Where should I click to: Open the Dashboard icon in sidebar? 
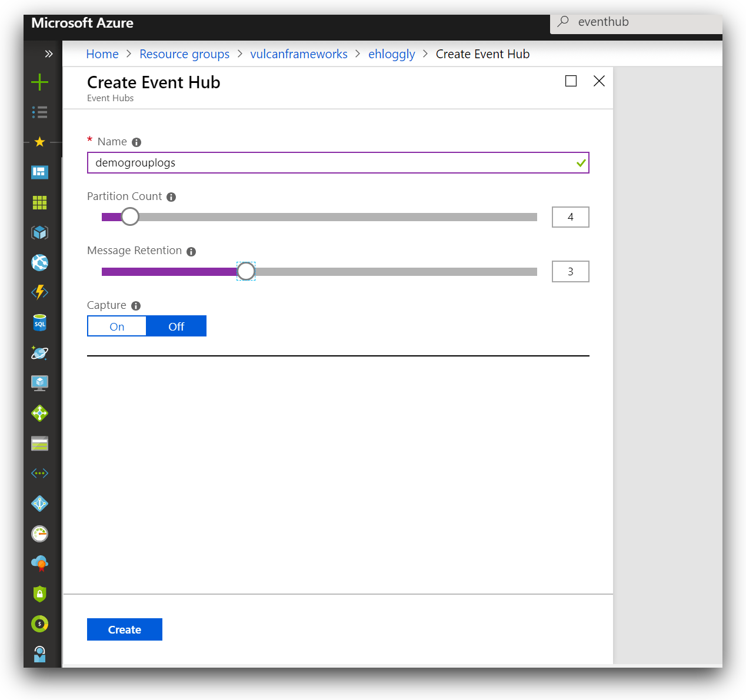coord(39,172)
